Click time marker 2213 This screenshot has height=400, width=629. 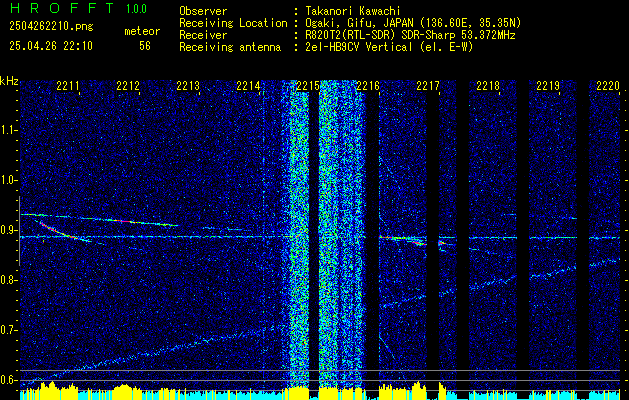(188, 85)
